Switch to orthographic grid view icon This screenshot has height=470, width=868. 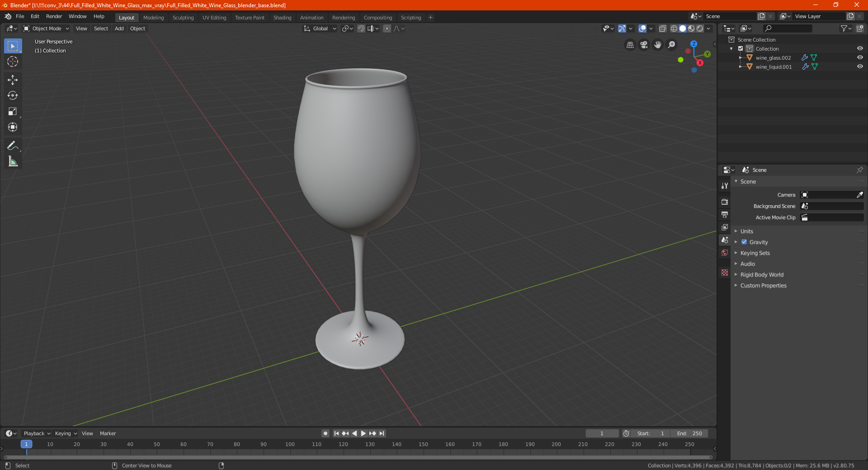(630, 45)
